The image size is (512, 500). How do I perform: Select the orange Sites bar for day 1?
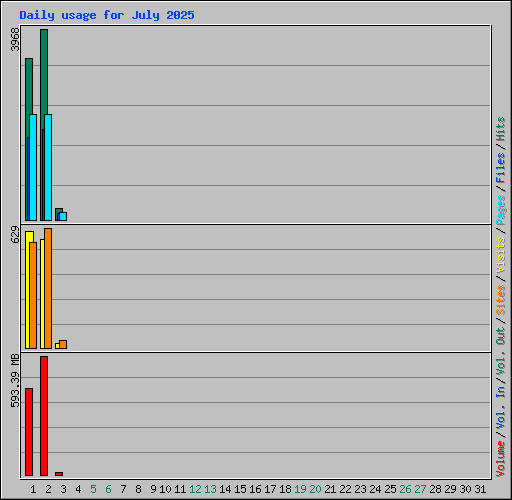33,295
